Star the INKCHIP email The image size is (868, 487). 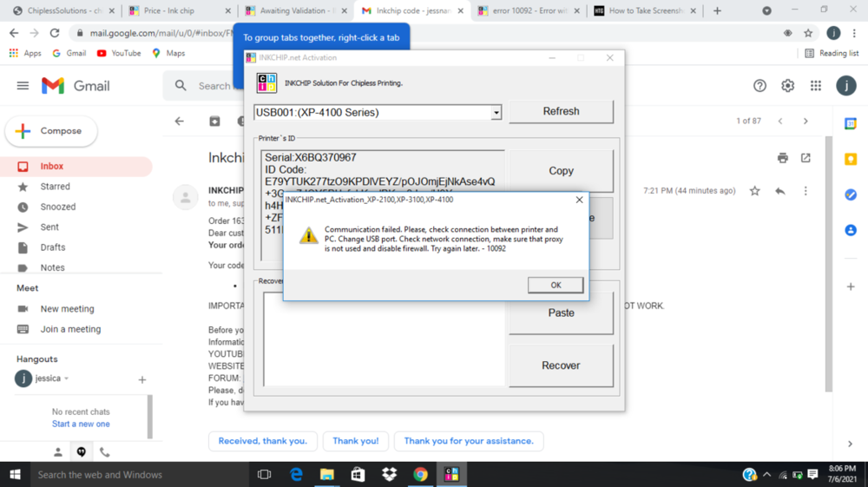pyautogui.click(x=754, y=191)
